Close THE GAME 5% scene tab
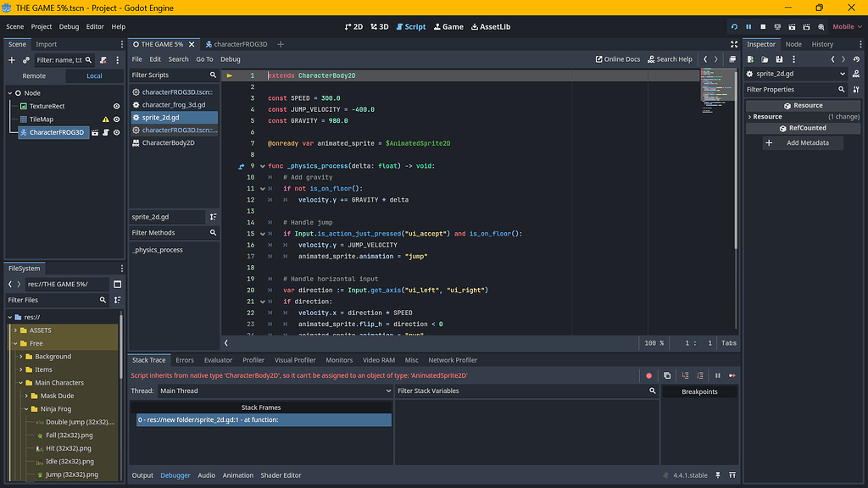Viewport: 868px width, 488px height. point(192,44)
